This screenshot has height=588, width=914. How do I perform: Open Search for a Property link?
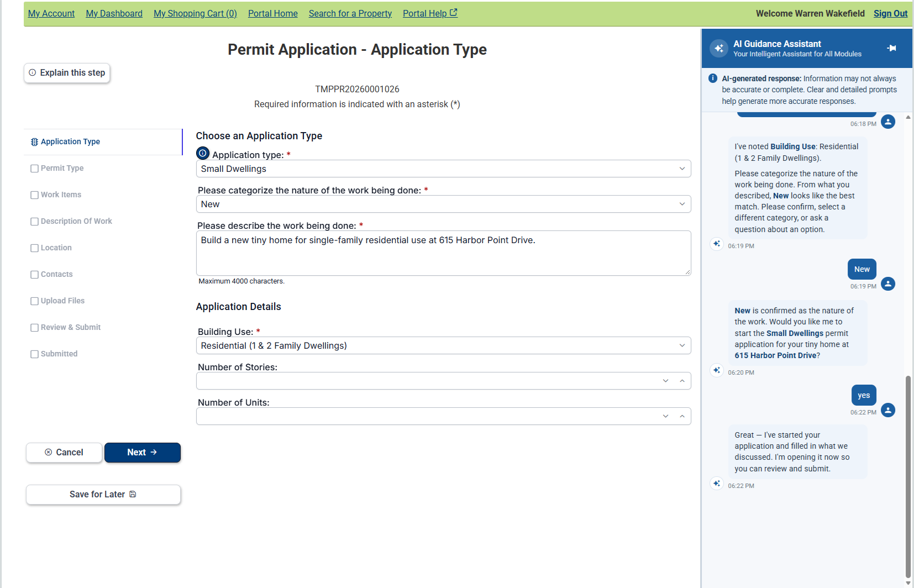coord(350,13)
